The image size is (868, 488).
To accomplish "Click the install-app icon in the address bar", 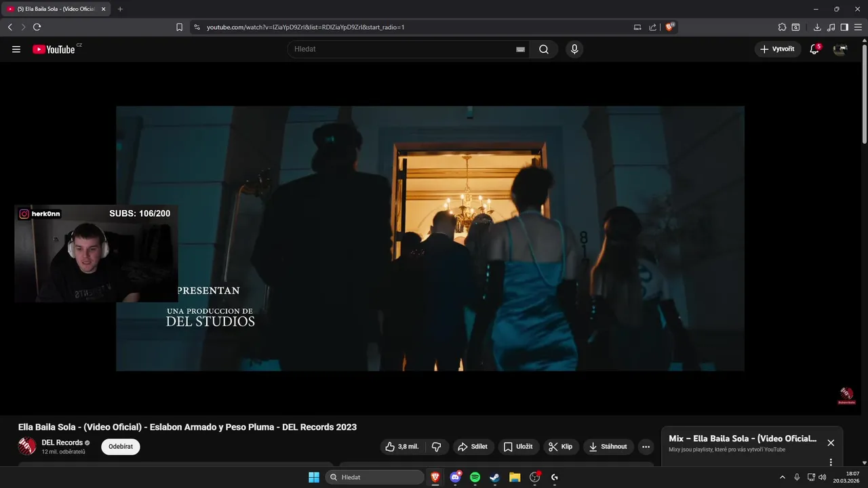I will (637, 27).
